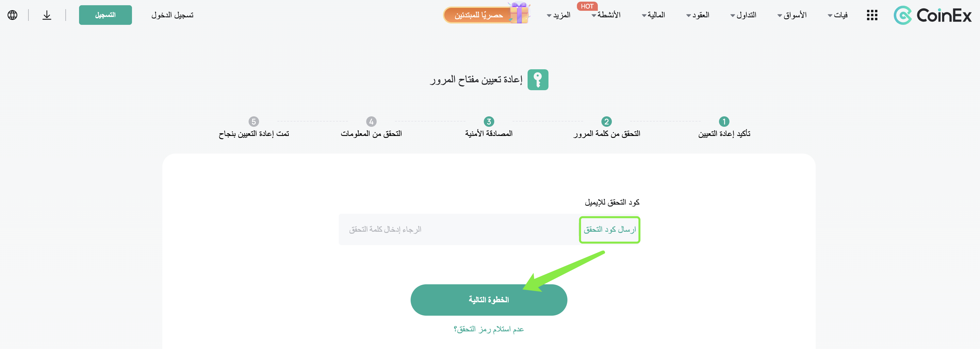The width and height of the screenshot is (980, 349).
Task: Expand the المزيد dropdown menu
Action: click(x=559, y=15)
